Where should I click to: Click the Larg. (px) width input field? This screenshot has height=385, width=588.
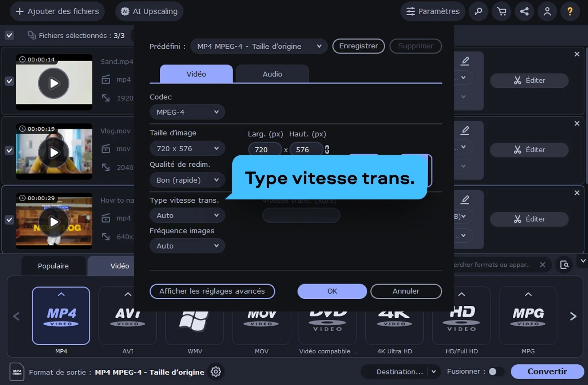265,150
